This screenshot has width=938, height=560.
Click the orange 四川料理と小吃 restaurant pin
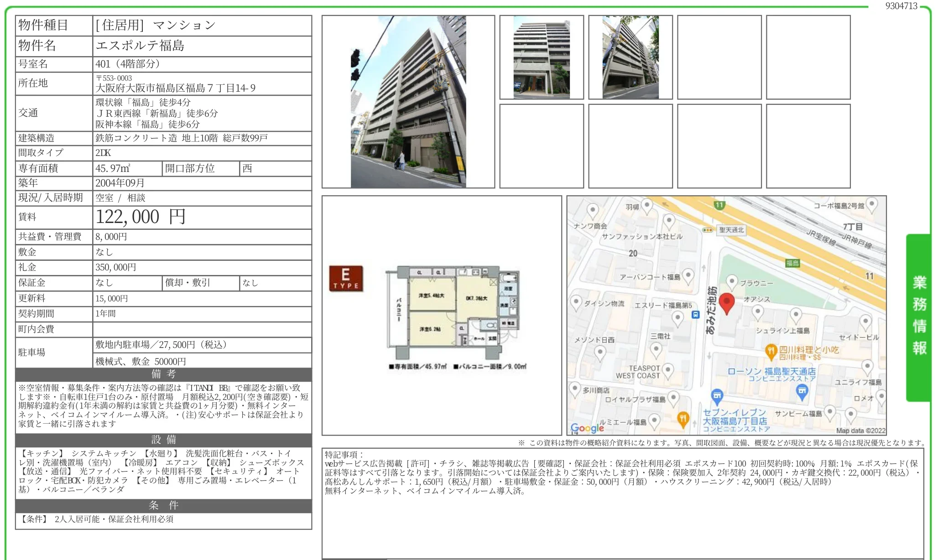pos(771,351)
